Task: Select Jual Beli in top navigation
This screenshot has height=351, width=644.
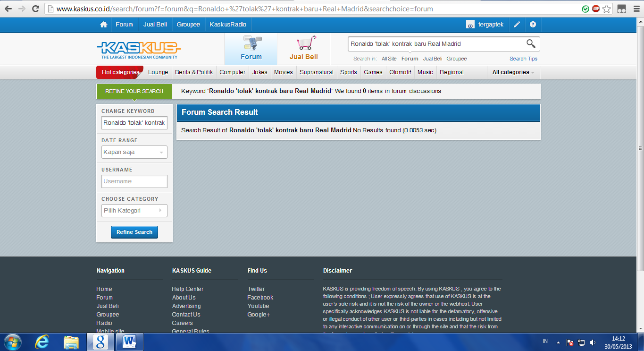Action: click(x=155, y=25)
